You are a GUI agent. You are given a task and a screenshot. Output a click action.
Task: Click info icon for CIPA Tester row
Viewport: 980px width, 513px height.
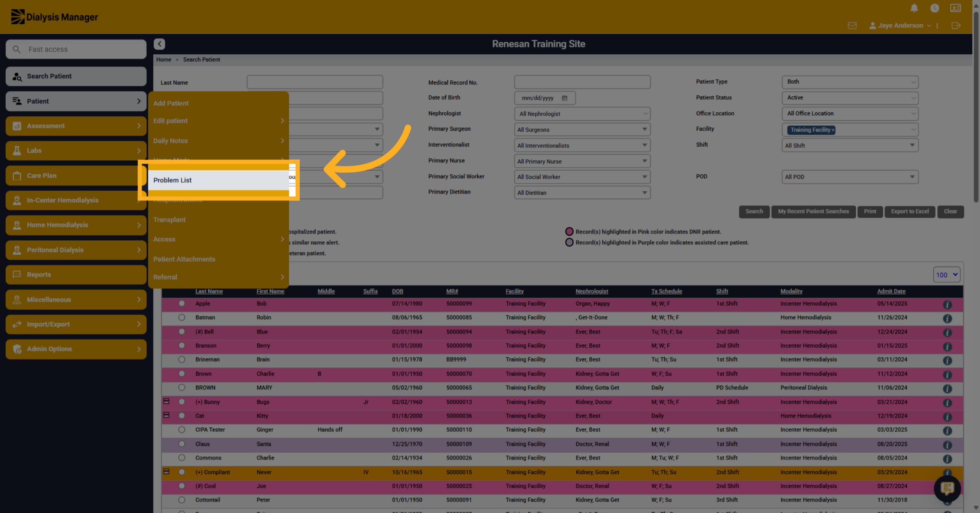point(947,431)
